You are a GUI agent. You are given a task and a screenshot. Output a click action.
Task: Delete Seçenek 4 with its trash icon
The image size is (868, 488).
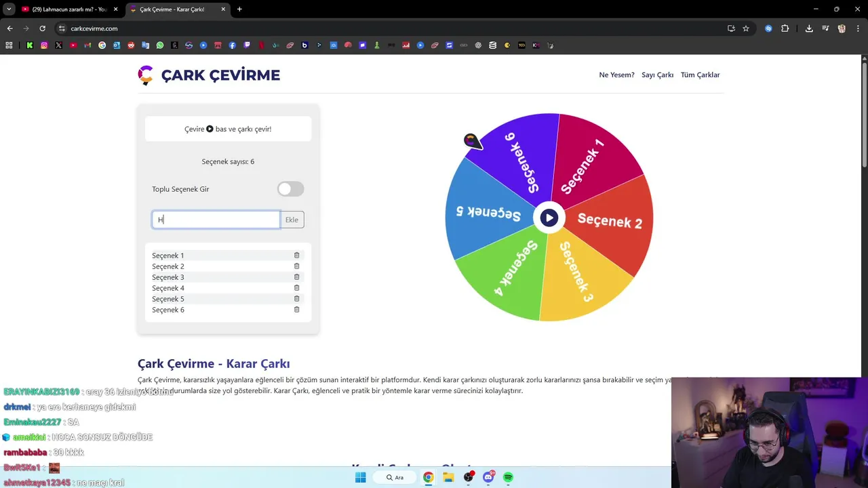point(296,288)
